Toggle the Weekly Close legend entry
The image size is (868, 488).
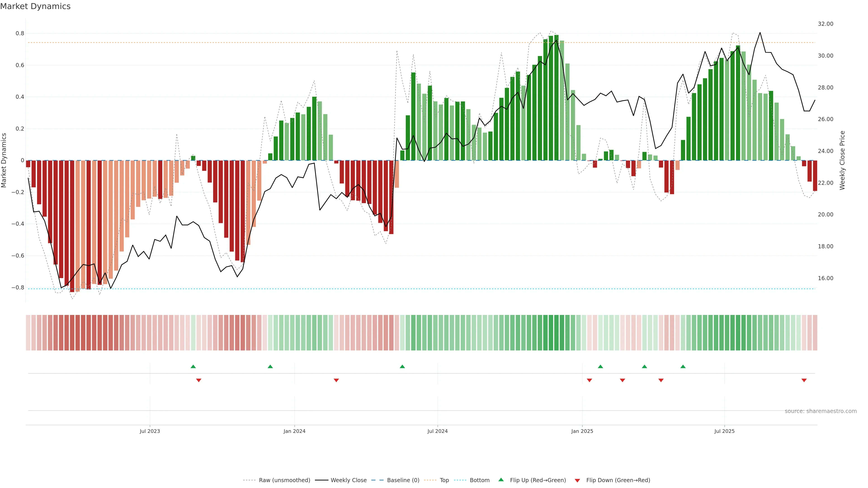348,480
